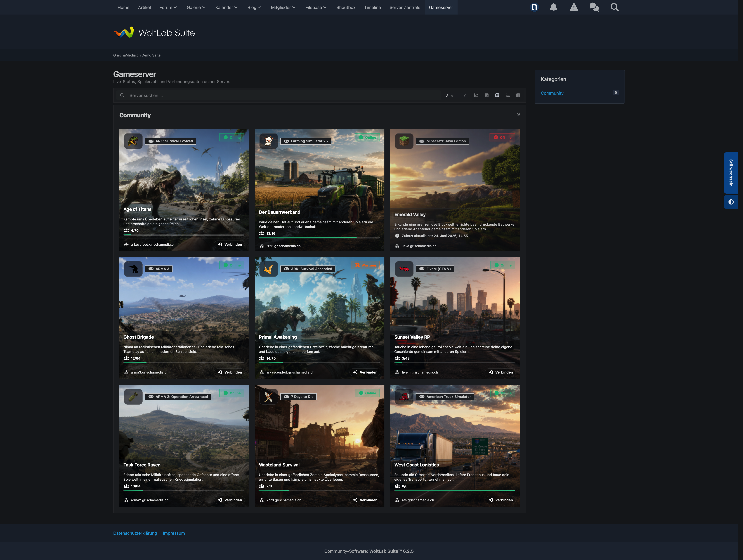
Task: Click the game icon on Wasteland Survival
Action: (x=269, y=397)
